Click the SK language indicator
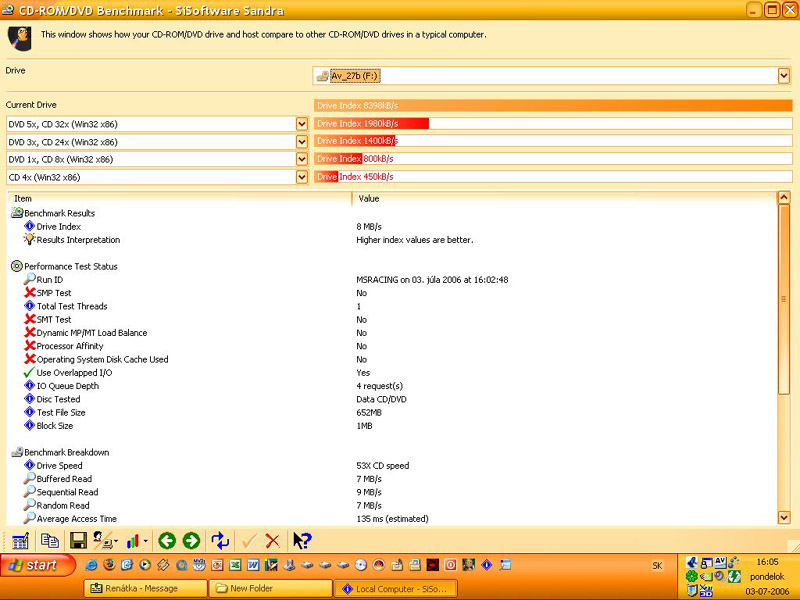This screenshot has height=600, width=800. click(657, 566)
